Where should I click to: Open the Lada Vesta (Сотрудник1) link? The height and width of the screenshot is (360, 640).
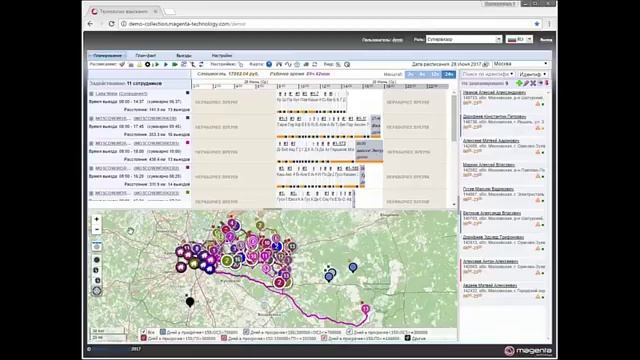click(x=121, y=94)
